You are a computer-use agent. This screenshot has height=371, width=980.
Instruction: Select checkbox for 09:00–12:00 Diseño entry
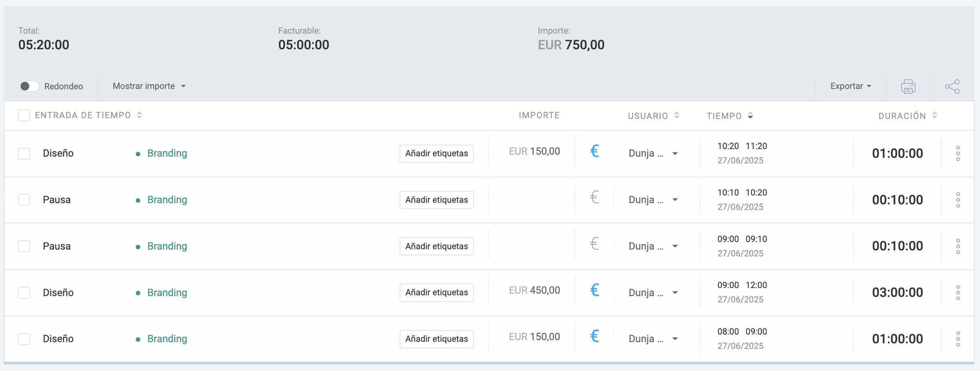(x=24, y=292)
